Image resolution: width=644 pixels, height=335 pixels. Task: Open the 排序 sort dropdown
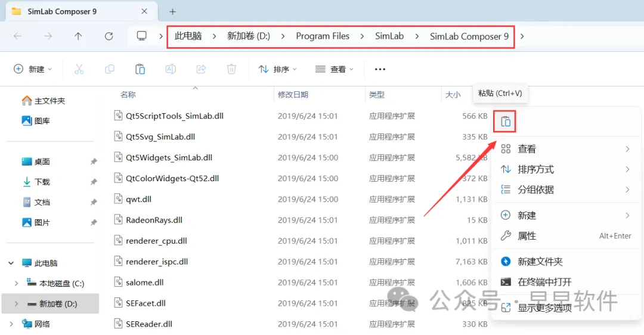pos(277,69)
